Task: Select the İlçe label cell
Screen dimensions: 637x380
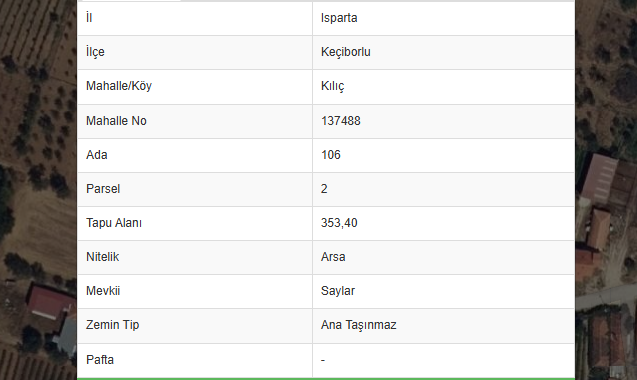Action: tap(195, 52)
